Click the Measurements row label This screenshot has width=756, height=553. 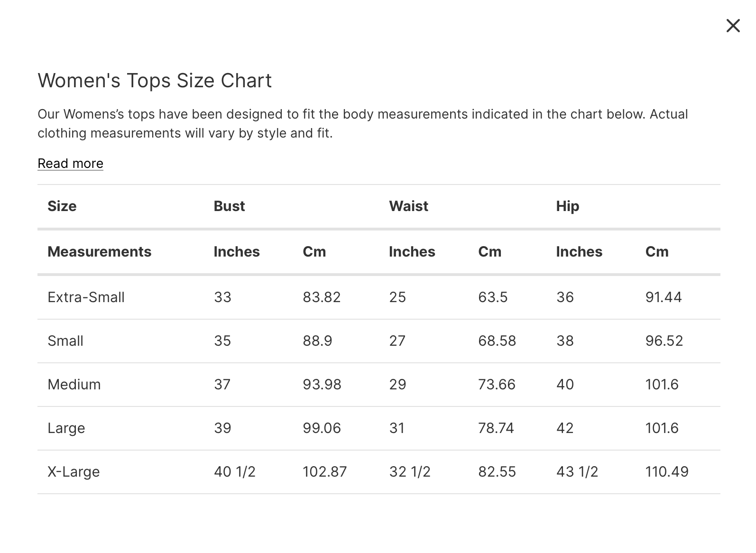pos(99,252)
